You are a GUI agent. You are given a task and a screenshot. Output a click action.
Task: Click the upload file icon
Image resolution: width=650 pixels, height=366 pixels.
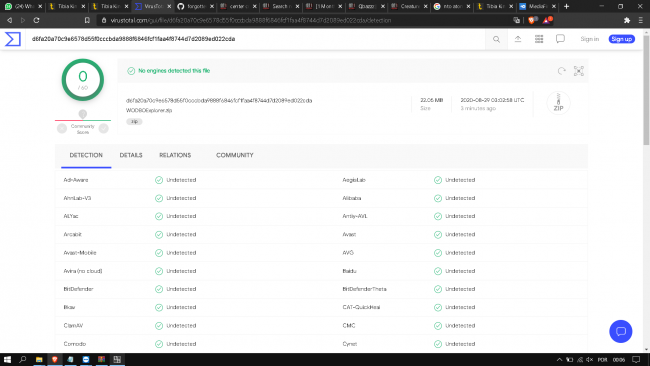pyautogui.click(x=518, y=39)
